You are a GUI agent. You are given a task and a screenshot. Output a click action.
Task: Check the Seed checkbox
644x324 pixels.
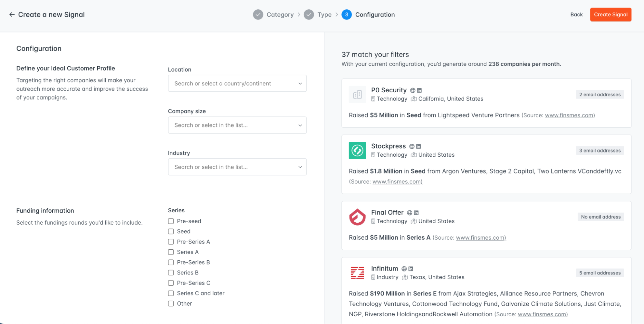pyautogui.click(x=171, y=231)
